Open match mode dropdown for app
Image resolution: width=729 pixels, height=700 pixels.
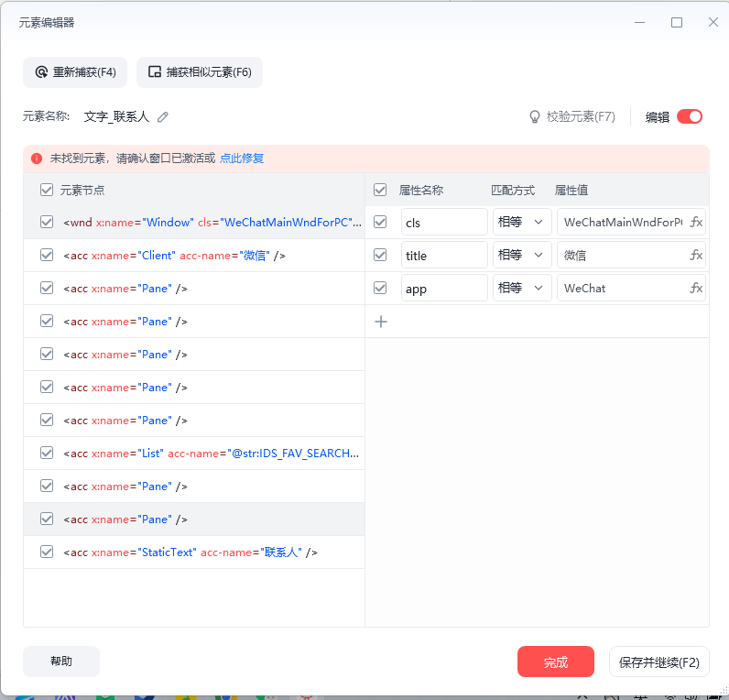click(x=522, y=288)
